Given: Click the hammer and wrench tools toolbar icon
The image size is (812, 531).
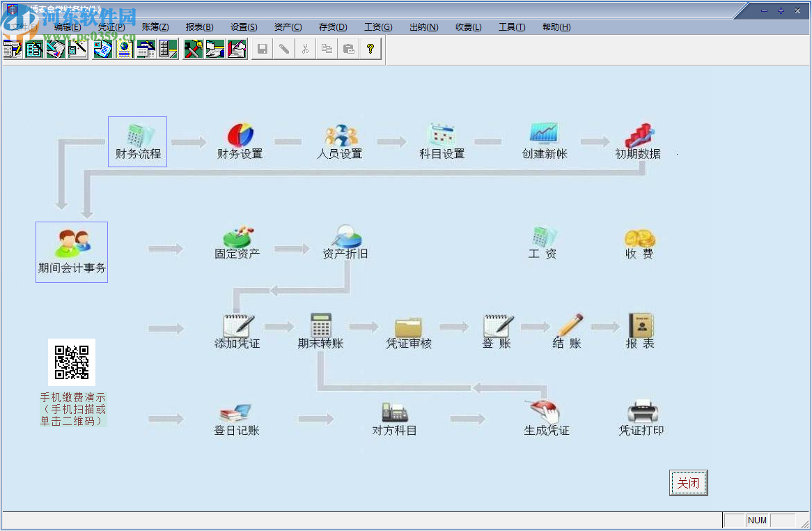Looking at the screenshot, I should [193, 49].
